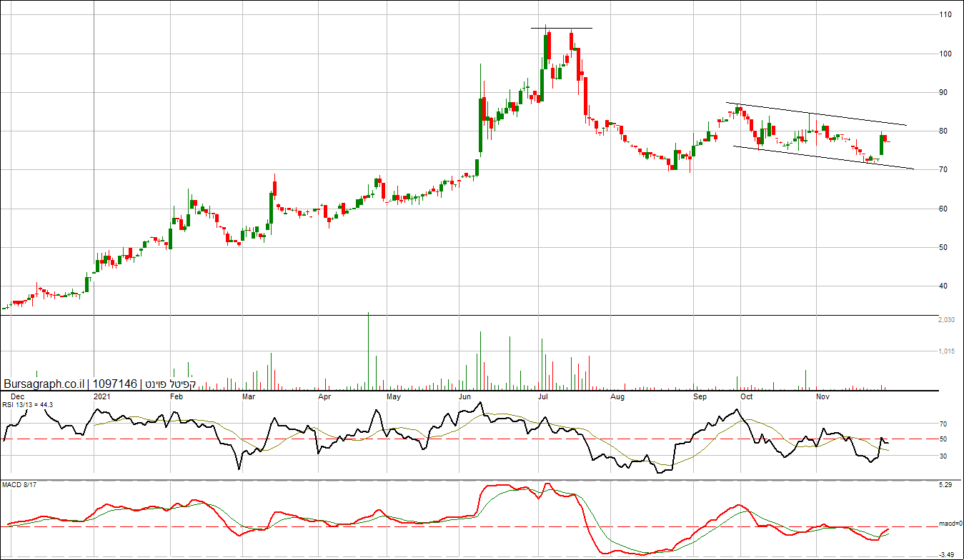Click the "60" price axis value
Viewport: 964px width, 560px height.
[x=943, y=209]
